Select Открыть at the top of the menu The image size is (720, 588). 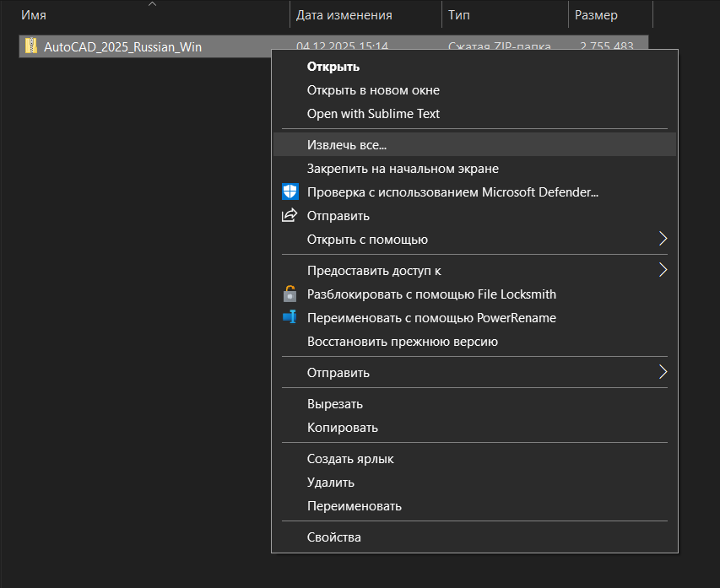coord(333,67)
